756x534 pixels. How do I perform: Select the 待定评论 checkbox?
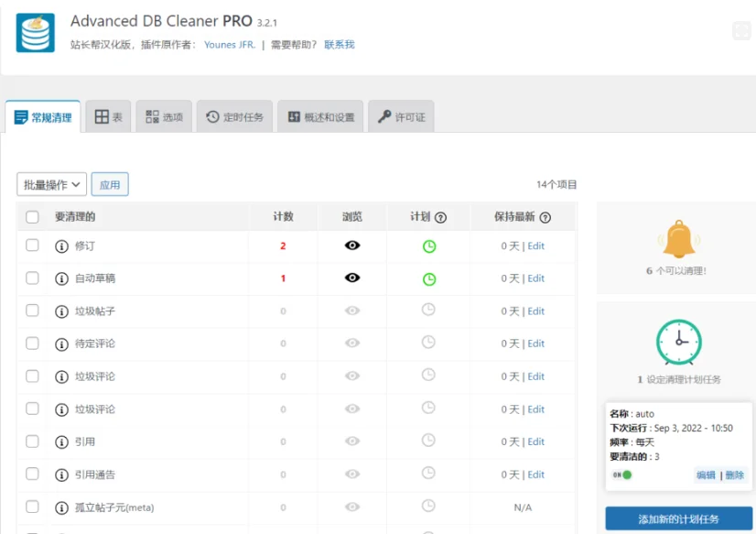click(32, 343)
